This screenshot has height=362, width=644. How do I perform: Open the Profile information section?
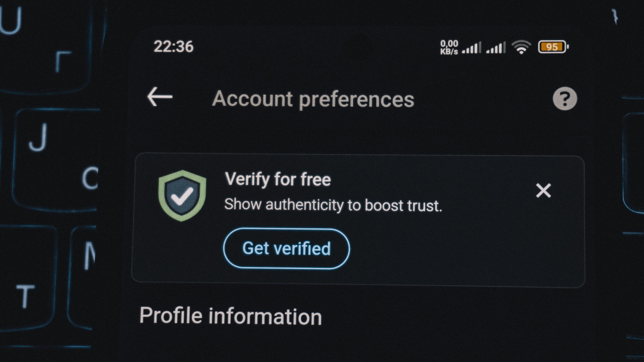point(231,316)
